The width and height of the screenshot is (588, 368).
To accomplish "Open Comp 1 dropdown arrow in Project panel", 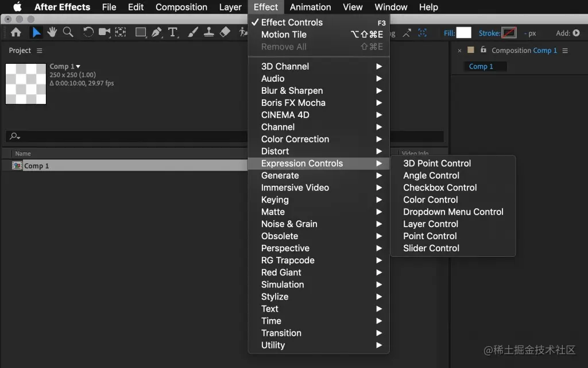I will click(78, 67).
